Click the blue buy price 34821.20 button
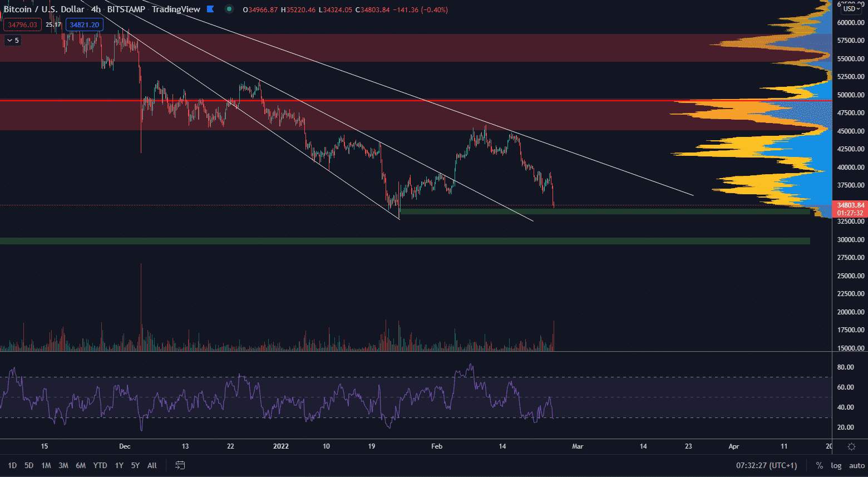868x477 pixels. pyautogui.click(x=84, y=24)
